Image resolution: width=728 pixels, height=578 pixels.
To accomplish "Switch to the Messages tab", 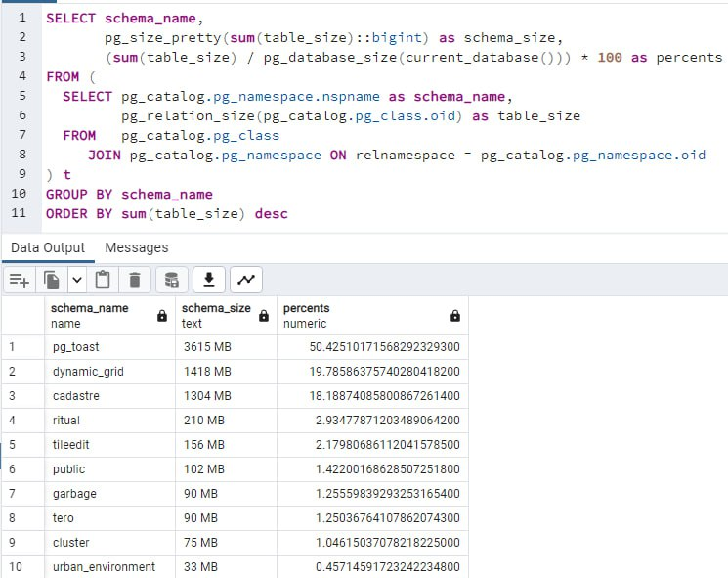I will (x=136, y=247).
